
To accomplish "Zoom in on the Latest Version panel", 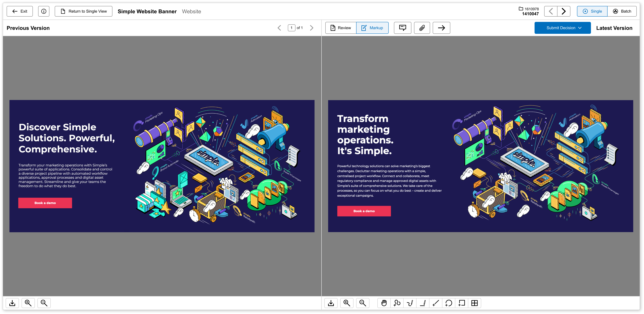I will pyautogui.click(x=347, y=303).
